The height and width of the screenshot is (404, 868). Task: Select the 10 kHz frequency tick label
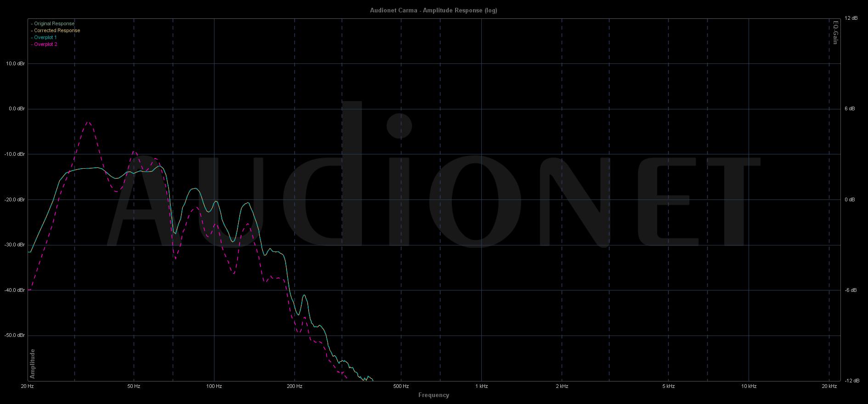[x=749, y=386]
